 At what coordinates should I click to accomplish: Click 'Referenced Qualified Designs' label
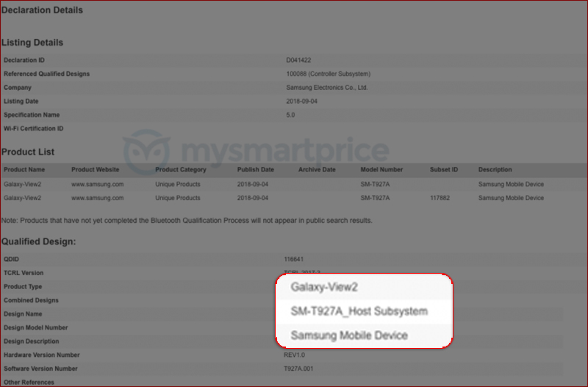coord(46,74)
